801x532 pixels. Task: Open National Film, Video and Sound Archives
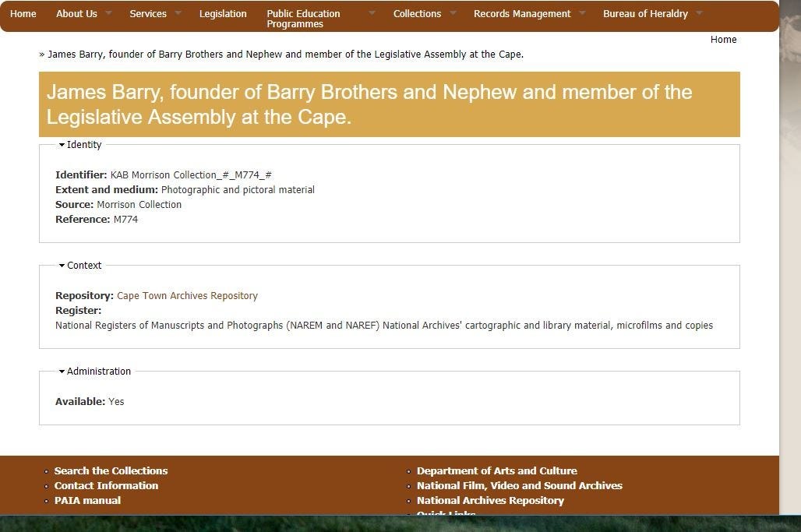pyautogui.click(x=520, y=485)
